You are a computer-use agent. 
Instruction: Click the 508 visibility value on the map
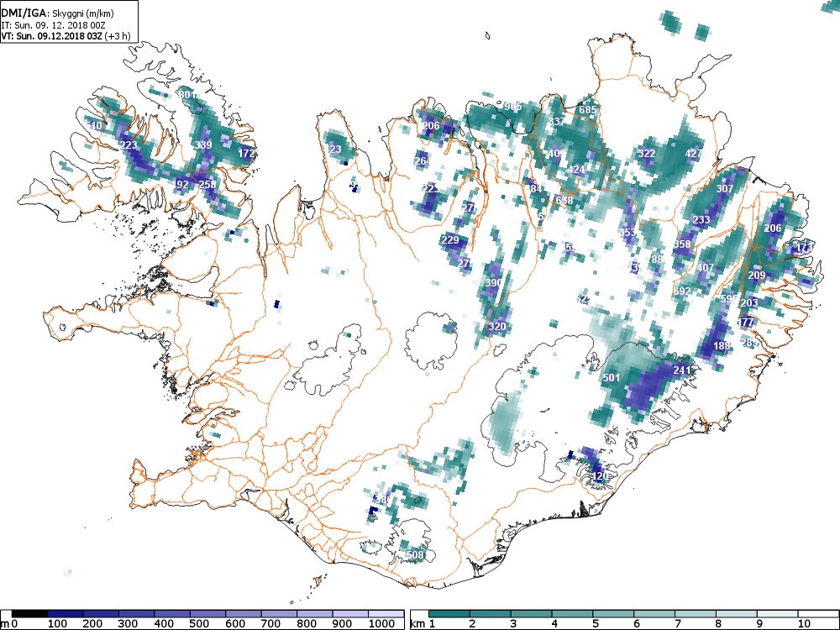coord(415,554)
